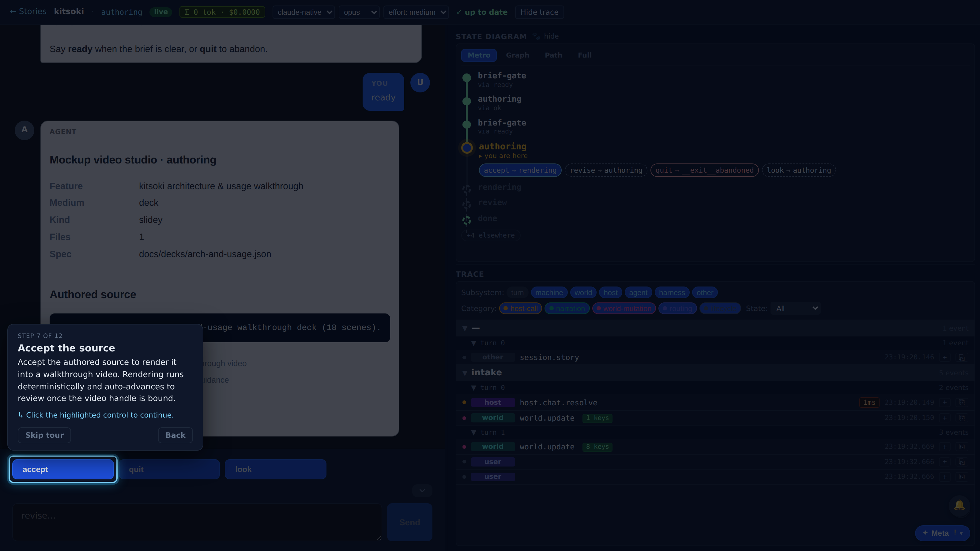
Task: Click the plus icon on session.story row
Action: click(x=944, y=358)
